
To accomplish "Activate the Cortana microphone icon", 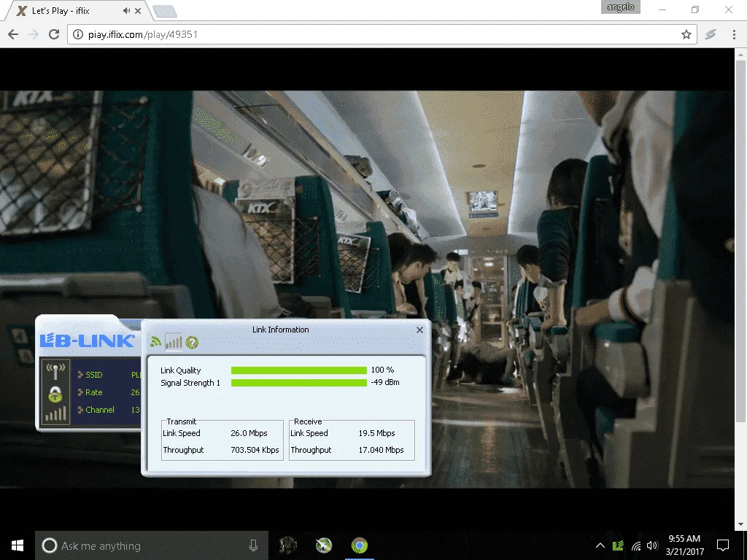I will pos(253,545).
